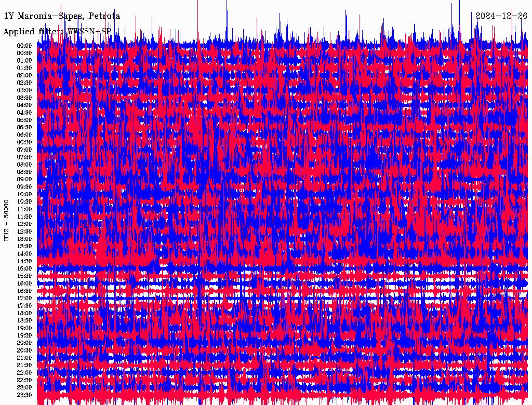Select the 02:00 time label
532x405 pixels.
[x=24, y=76]
